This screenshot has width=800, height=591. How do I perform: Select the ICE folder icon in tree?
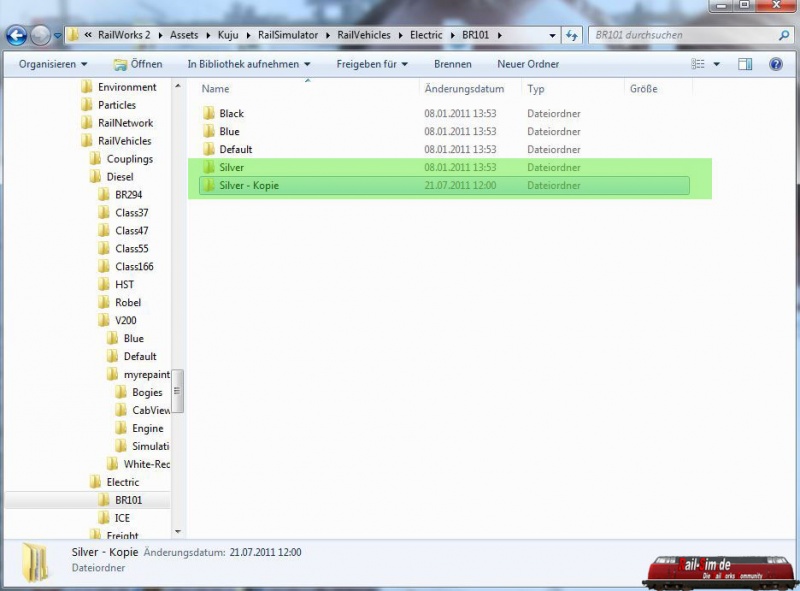click(104, 518)
